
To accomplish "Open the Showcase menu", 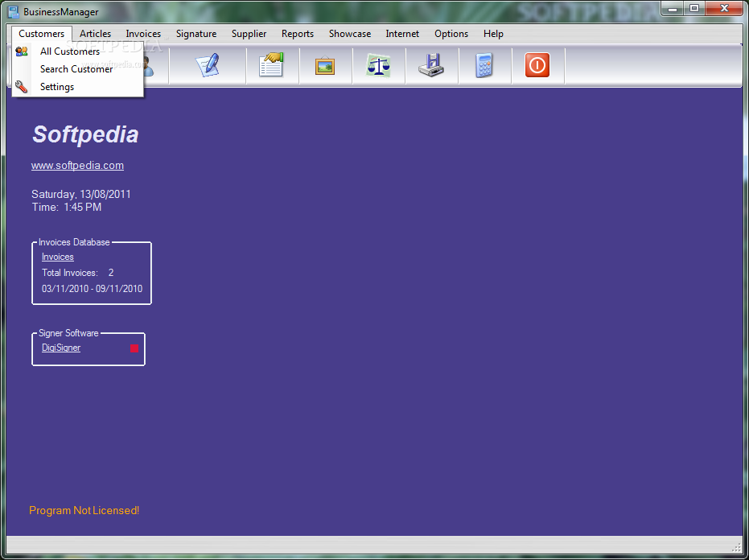I will pos(350,34).
